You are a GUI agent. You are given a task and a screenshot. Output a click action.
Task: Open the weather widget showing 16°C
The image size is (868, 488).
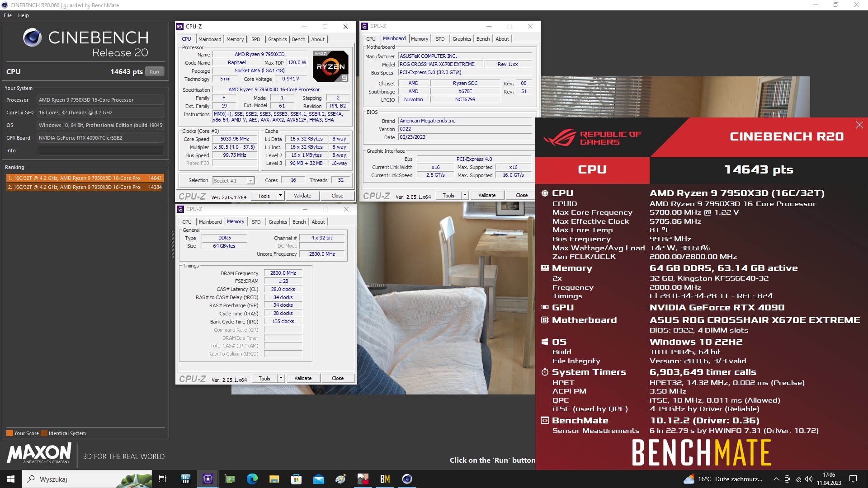pos(722,479)
